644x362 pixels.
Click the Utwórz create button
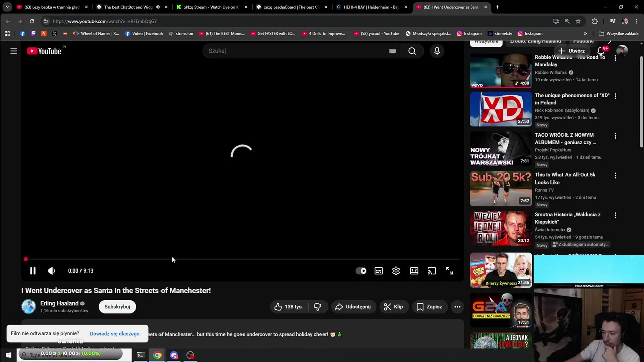coord(572,51)
